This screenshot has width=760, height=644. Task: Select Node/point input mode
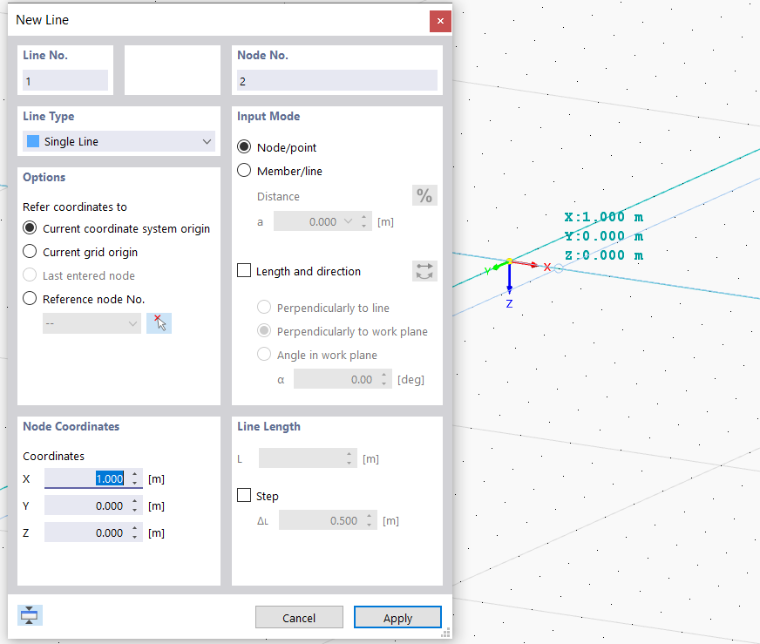[244, 147]
